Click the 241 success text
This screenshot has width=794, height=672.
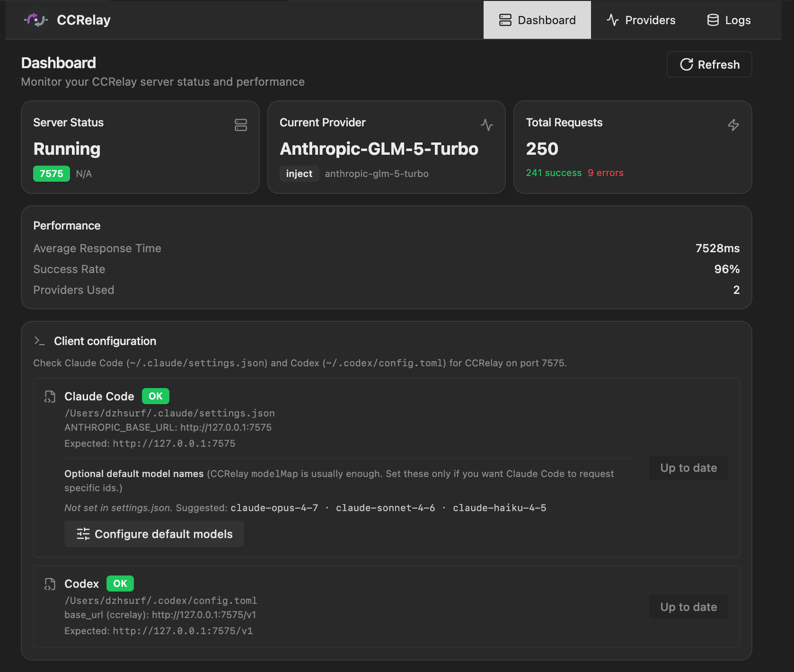pos(554,173)
